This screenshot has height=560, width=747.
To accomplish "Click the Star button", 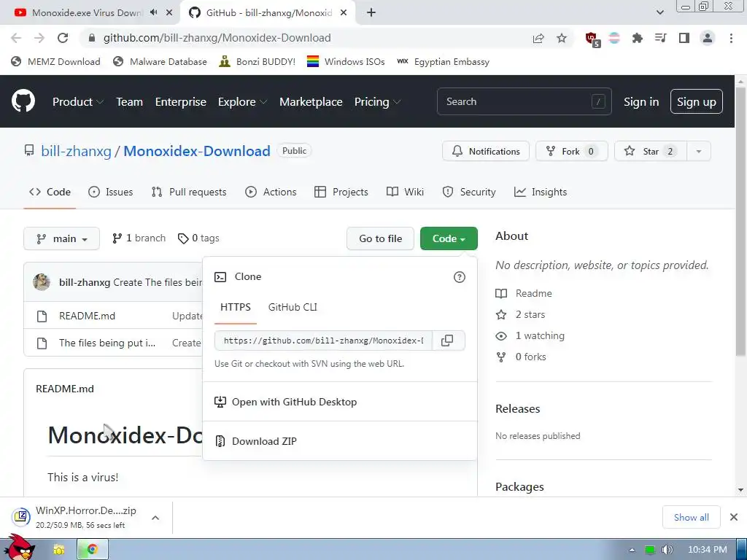I will click(x=650, y=152).
